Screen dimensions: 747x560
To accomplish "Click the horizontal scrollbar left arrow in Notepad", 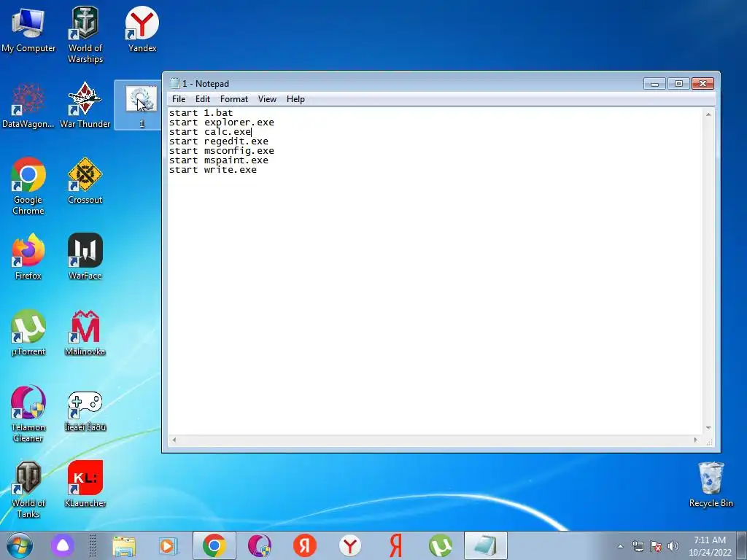I will [x=174, y=440].
